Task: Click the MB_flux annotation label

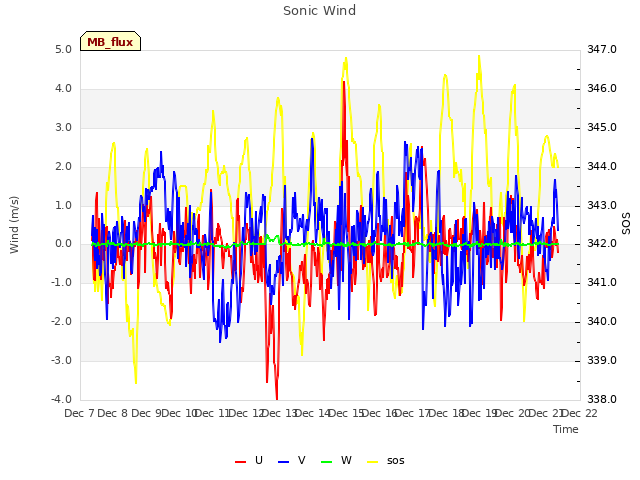Action: point(110,42)
